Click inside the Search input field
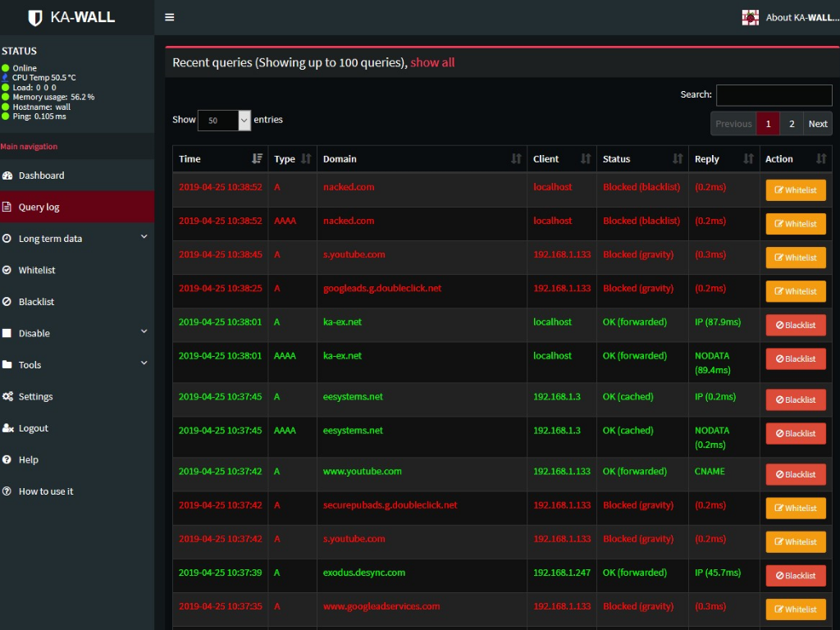 pyautogui.click(x=774, y=95)
